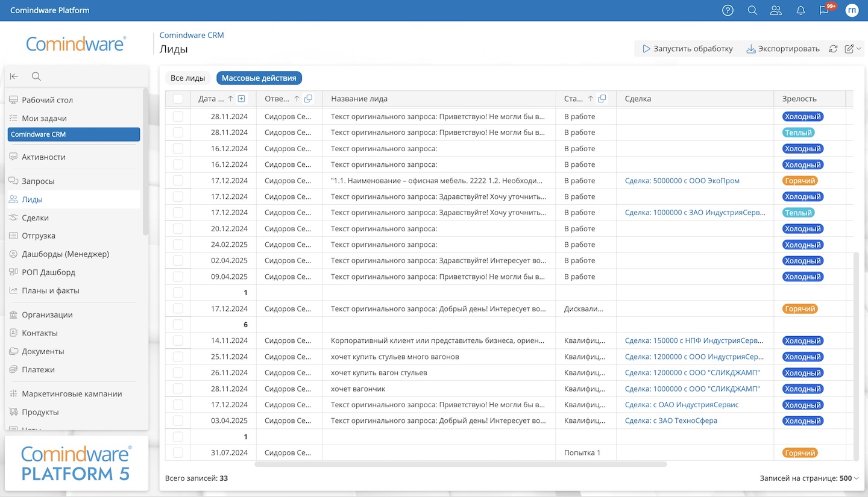Sort by Ответственный column arrow
This screenshot has height=497, width=868.
(297, 99)
